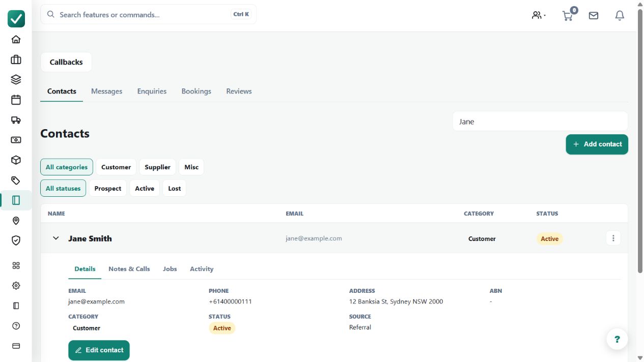Screen dimensions: 644x362
Task: Open the credit card billing sidebar icon
Action: [16, 346]
